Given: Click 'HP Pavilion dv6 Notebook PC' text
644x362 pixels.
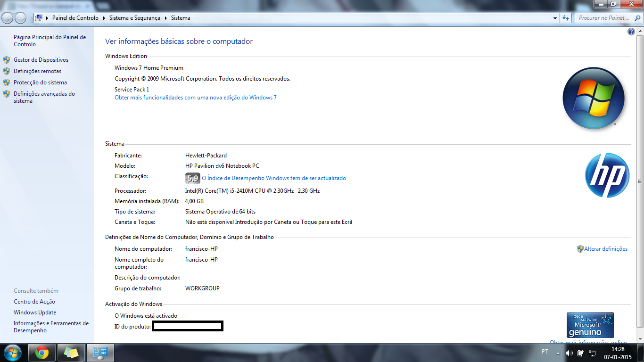Looking at the screenshot, I should (222, 166).
